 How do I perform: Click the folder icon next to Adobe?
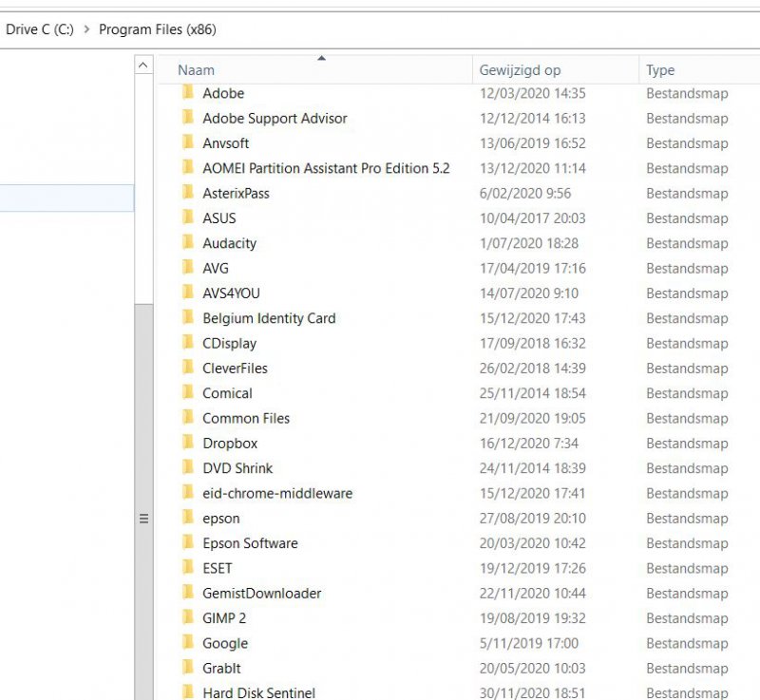point(187,93)
